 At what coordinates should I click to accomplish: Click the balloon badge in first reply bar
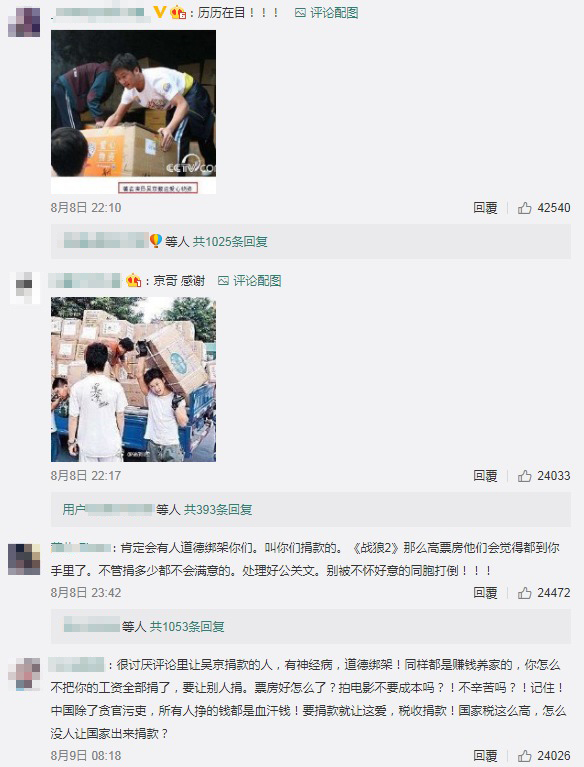click(x=156, y=241)
